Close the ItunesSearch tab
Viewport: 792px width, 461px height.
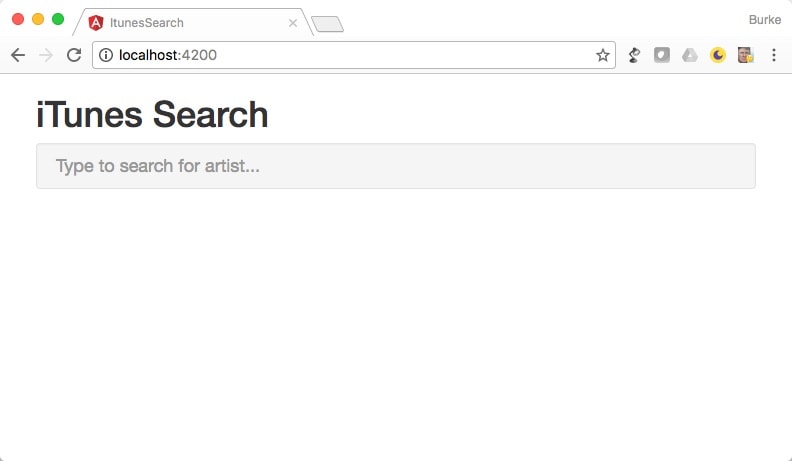(293, 23)
